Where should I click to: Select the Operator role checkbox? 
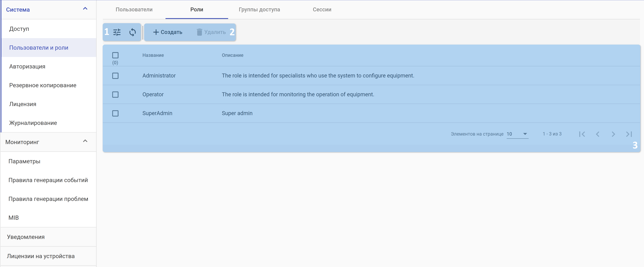tap(115, 95)
